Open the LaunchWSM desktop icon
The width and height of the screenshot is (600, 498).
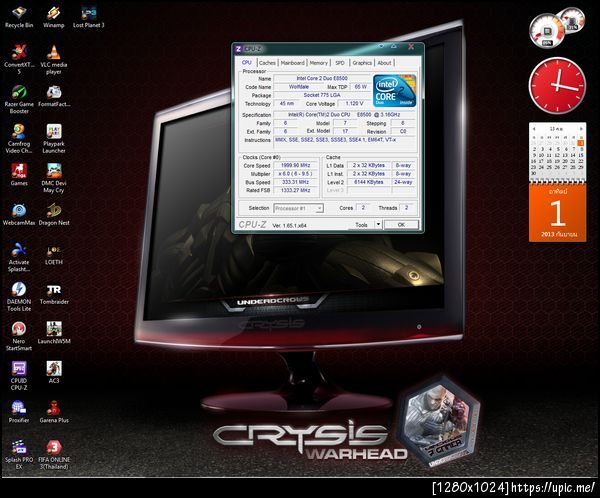tap(54, 333)
